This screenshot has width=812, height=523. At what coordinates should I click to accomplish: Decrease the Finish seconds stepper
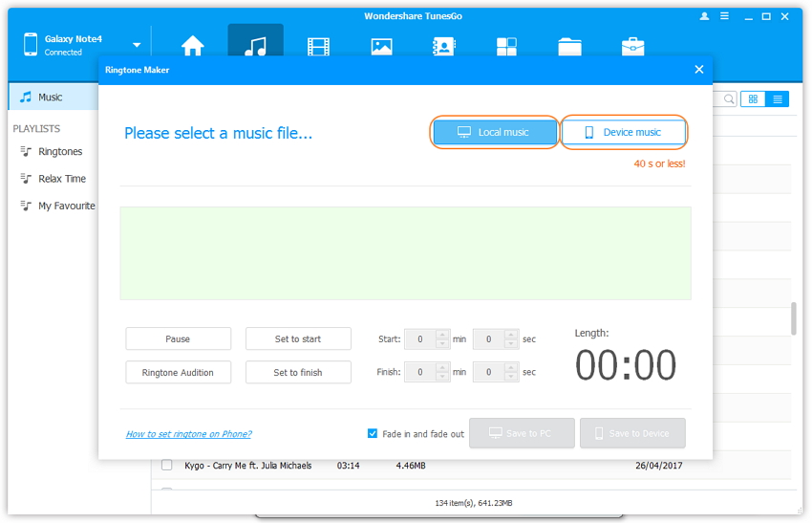(x=511, y=377)
